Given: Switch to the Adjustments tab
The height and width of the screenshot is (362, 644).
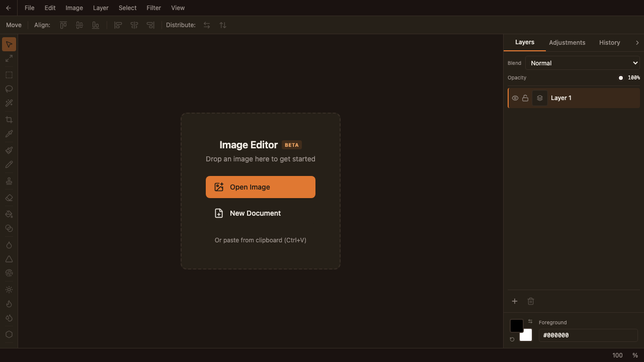Looking at the screenshot, I should (567, 43).
